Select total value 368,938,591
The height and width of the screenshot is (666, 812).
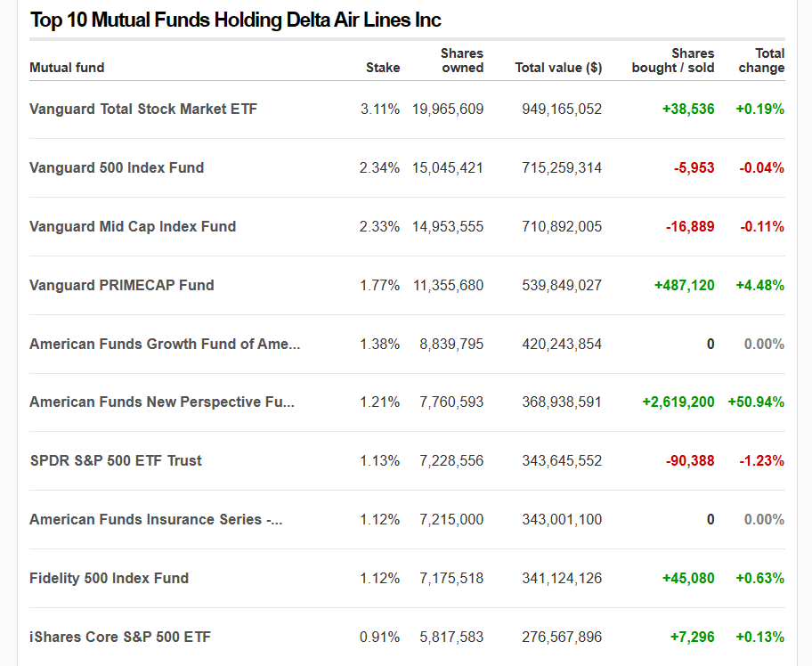click(562, 402)
